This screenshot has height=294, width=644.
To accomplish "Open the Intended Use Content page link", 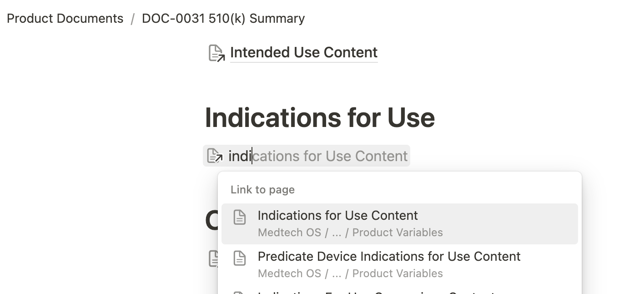I will tap(303, 53).
